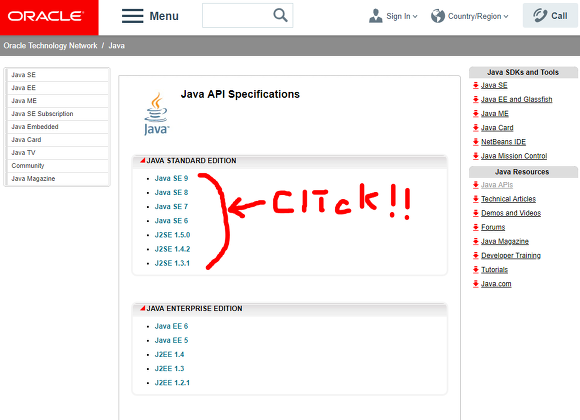580x420 pixels.
Task: Go to Java breadcrumb link
Action: [x=117, y=46]
